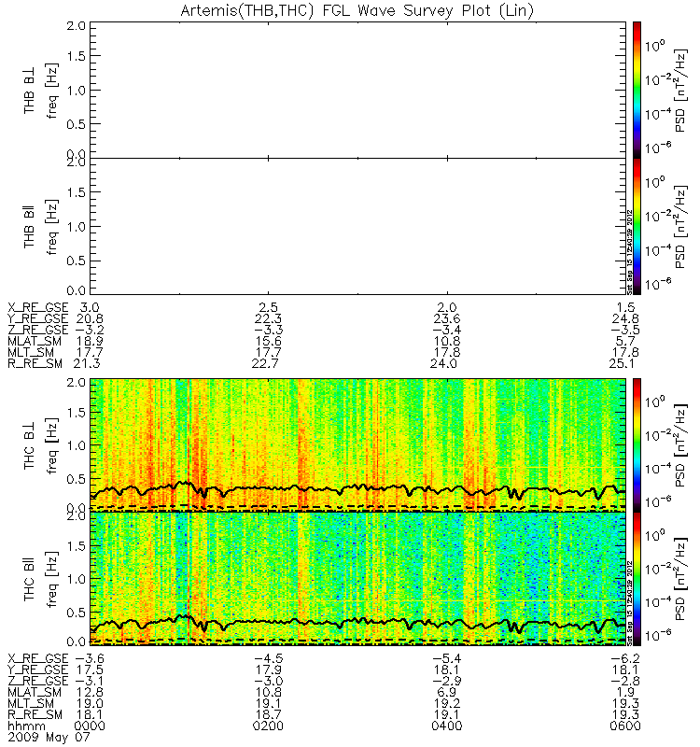Click the 'THB B⊥ freq [Hz]' axis label
This screenshot has height=747, width=700.
pos(41,90)
